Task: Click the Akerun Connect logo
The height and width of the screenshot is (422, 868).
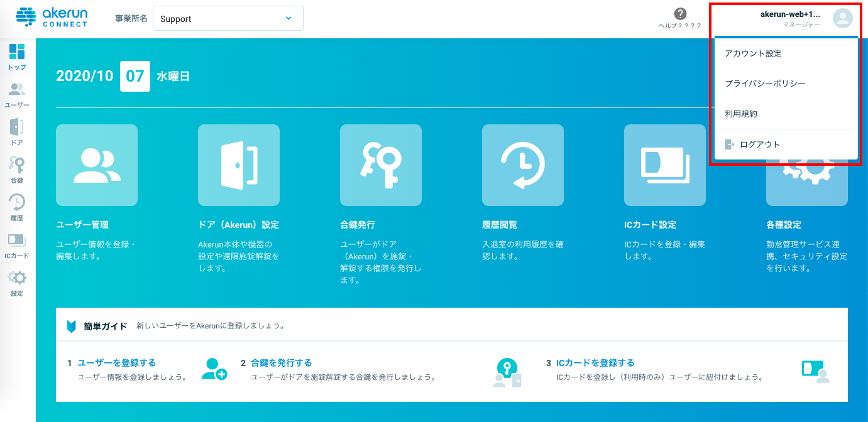Action: click(x=52, y=18)
